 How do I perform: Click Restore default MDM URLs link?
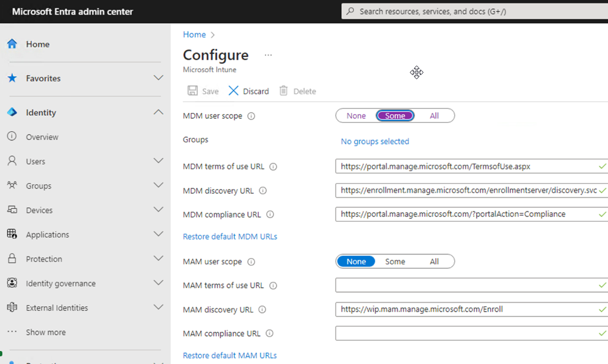point(230,236)
